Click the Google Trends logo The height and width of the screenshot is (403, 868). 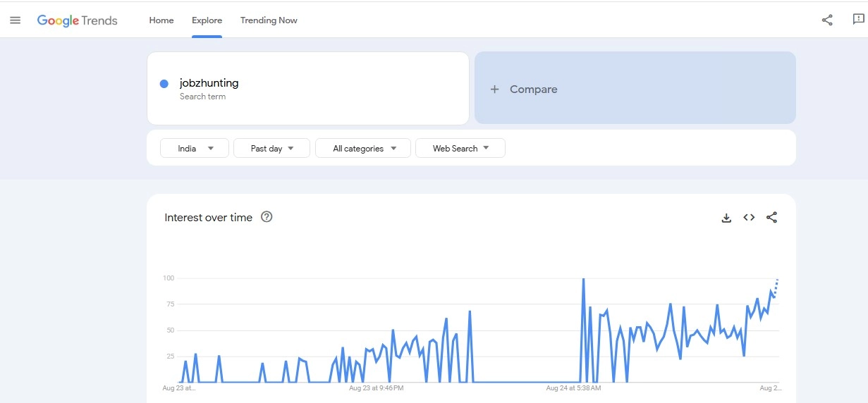pos(78,20)
